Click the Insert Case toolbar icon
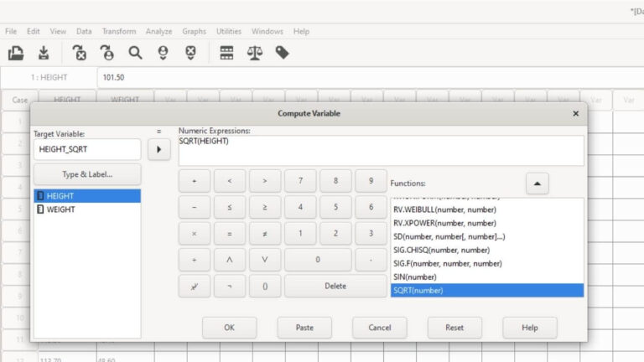The image size is (644, 362). (163, 53)
